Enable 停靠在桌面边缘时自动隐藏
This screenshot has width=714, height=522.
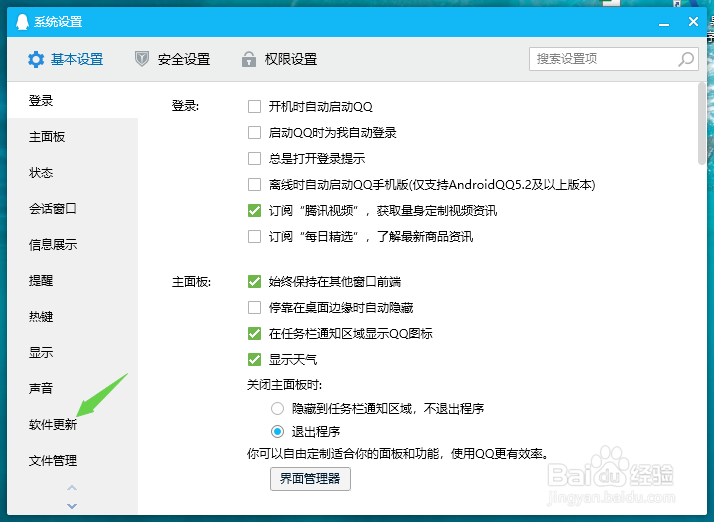255,307
